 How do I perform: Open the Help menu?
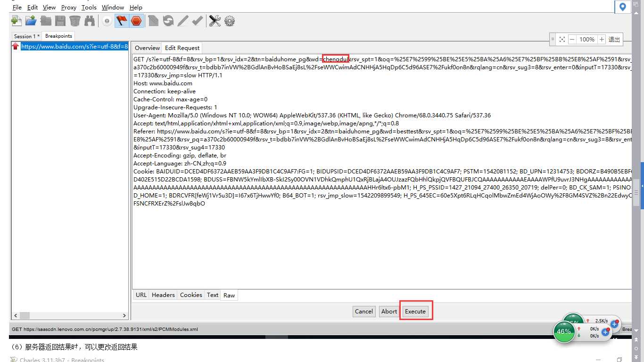click(x=136, y=8)
